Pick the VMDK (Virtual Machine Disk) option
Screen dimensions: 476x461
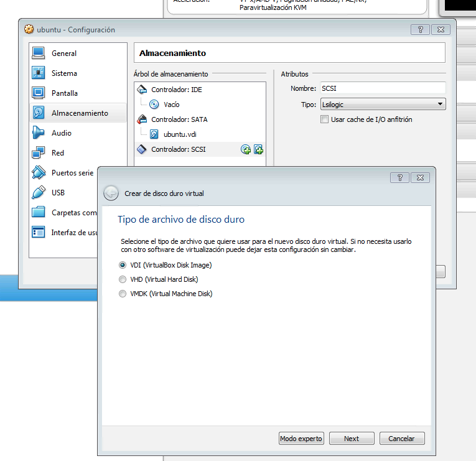(123, 294)
